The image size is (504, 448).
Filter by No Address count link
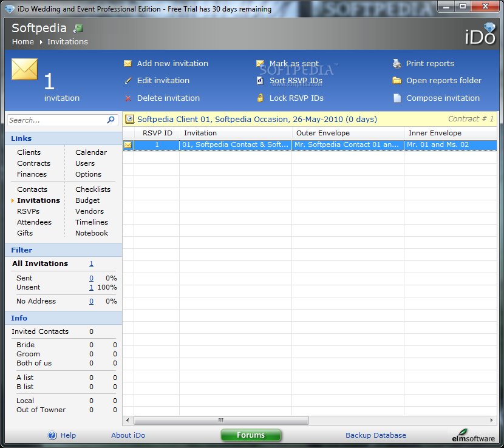91,302
